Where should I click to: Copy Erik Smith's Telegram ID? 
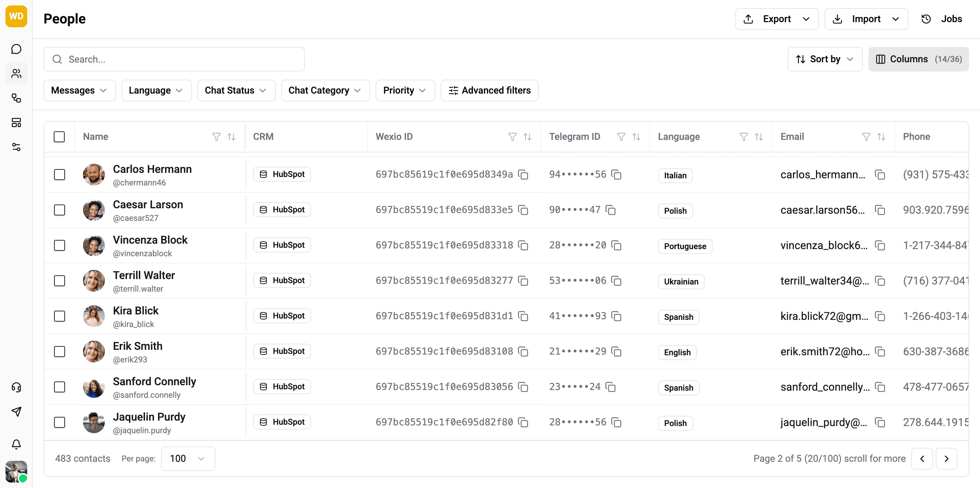[x=616, y=352]
